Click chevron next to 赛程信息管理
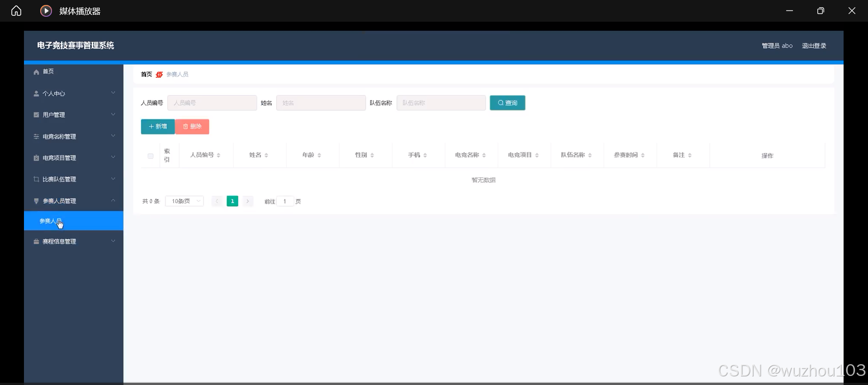The image size is (868, 385). coord(113,241)
